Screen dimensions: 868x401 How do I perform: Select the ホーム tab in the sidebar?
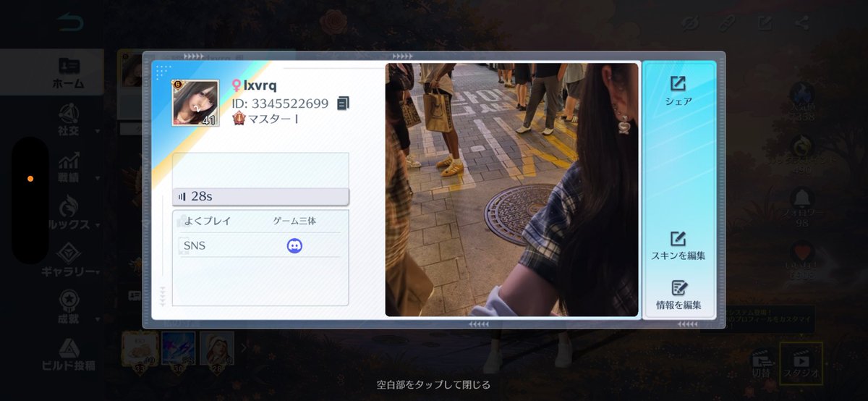point(68,72)
